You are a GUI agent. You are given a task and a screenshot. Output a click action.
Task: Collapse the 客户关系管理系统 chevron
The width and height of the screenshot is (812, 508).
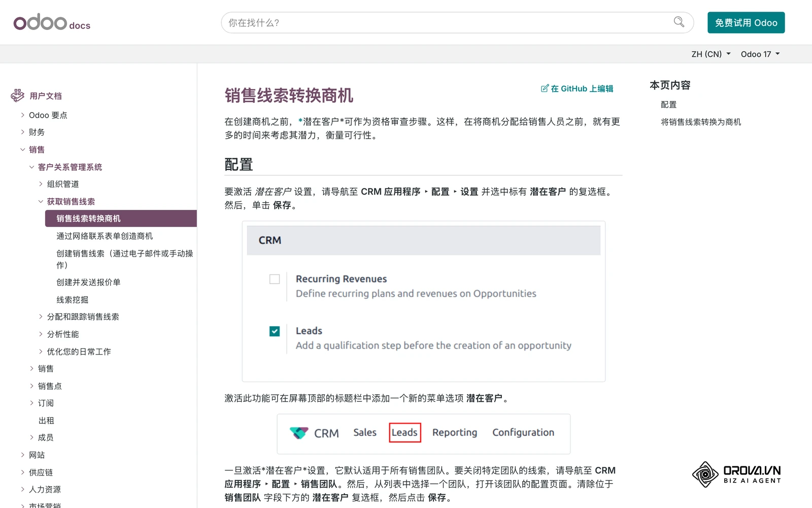(x=31, y=167)
